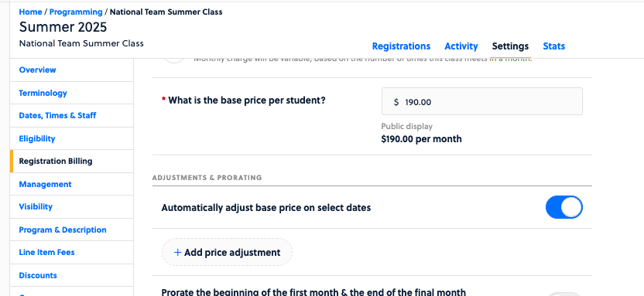Click the Home breadcrumb link

point(30,12)
